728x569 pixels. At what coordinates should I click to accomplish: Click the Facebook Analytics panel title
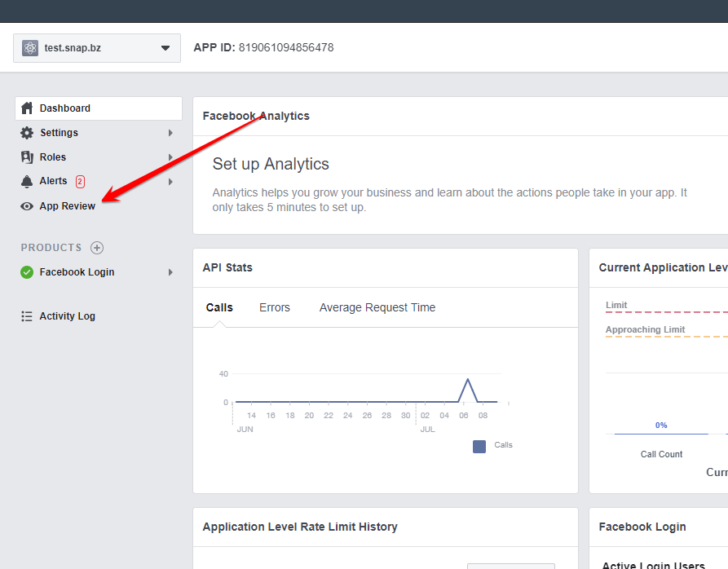click(256, 116)
